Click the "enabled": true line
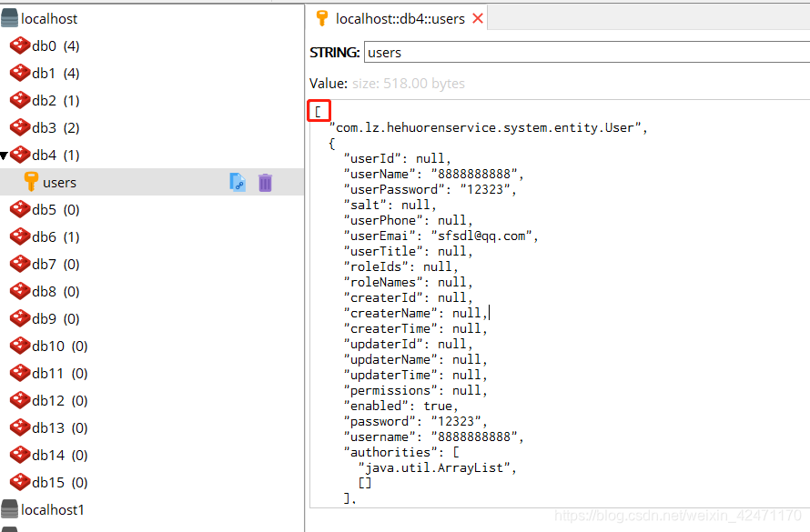This screenshot has width=810, height=532. pyautogui.click(x=400, y=407)
